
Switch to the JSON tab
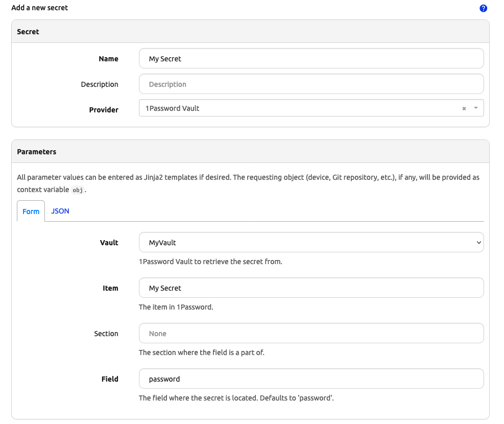tap(60, 210)
